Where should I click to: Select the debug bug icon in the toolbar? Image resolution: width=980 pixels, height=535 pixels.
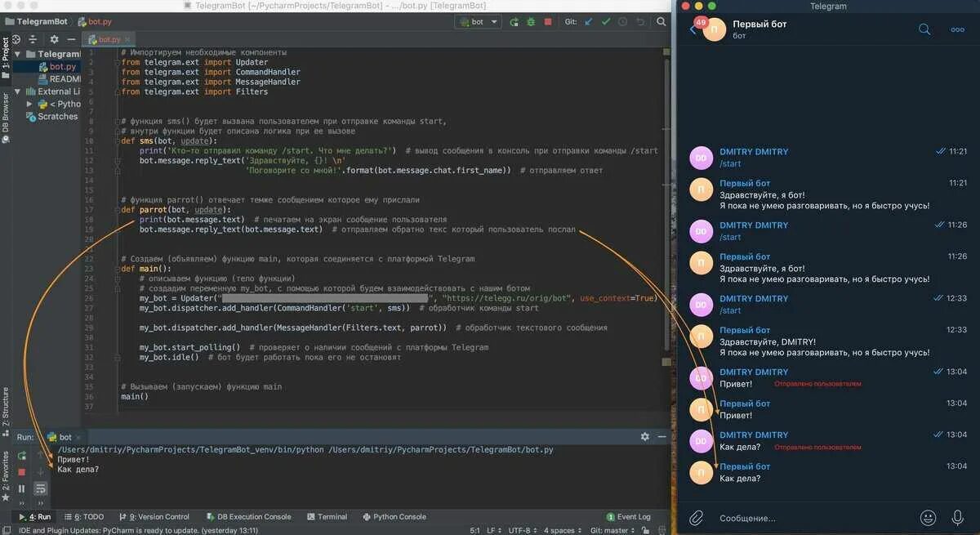tap(532, 21)
